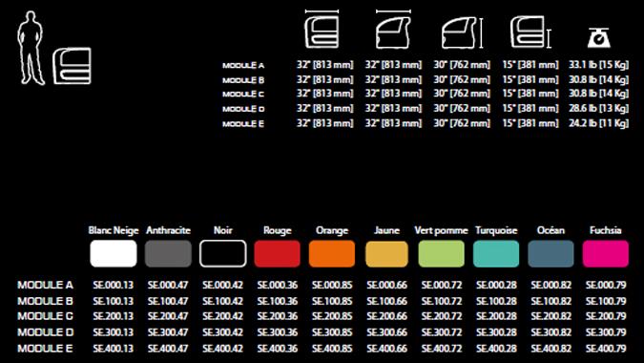Pick the Blanc Neige white swatch

pyautogui.click(x=114, y=254)
